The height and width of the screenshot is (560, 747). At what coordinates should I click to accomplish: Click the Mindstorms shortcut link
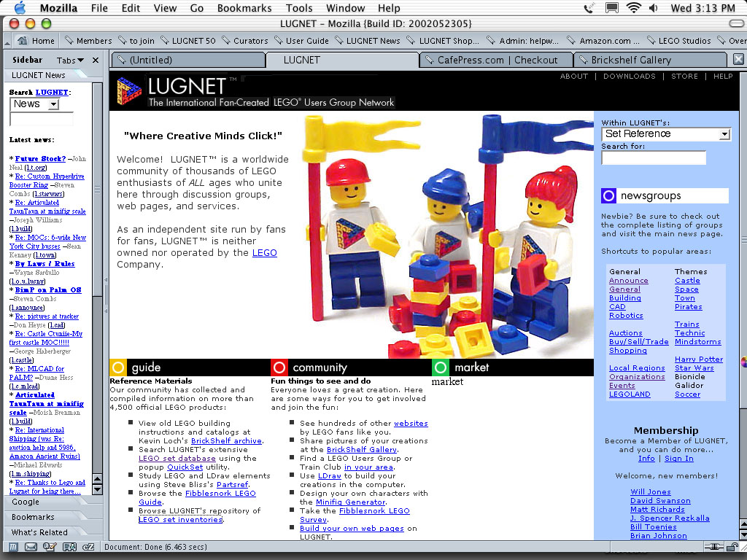tap(698, 342)
